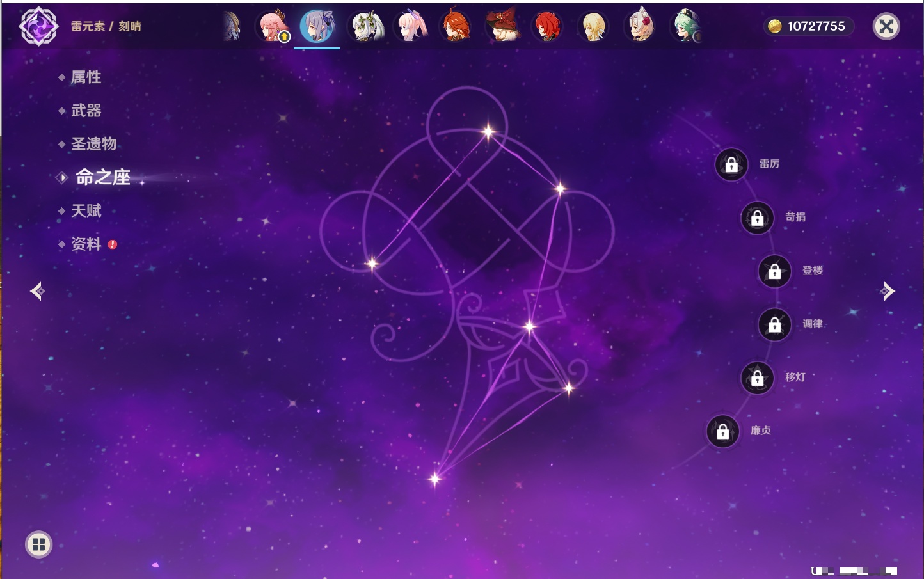Select the green-haired character with glasses
924x579 pixels.
pyautogui.click(x=686, y=26)
